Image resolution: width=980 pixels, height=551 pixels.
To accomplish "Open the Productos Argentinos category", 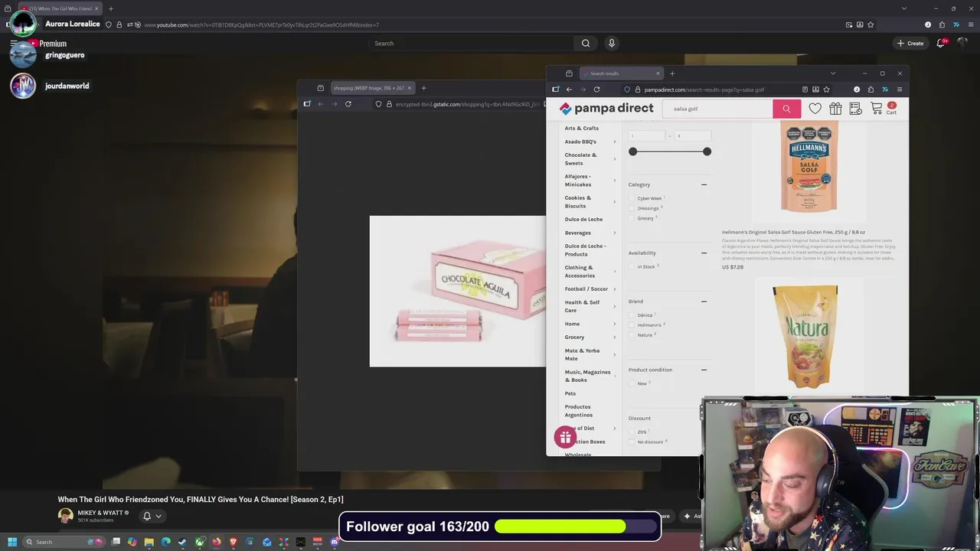I will tap(579, 411).
